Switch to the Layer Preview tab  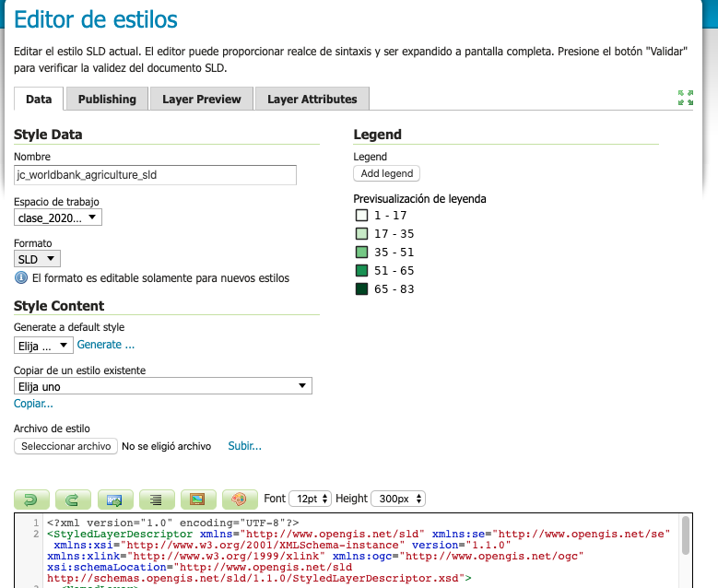click(x=201, y=100)
